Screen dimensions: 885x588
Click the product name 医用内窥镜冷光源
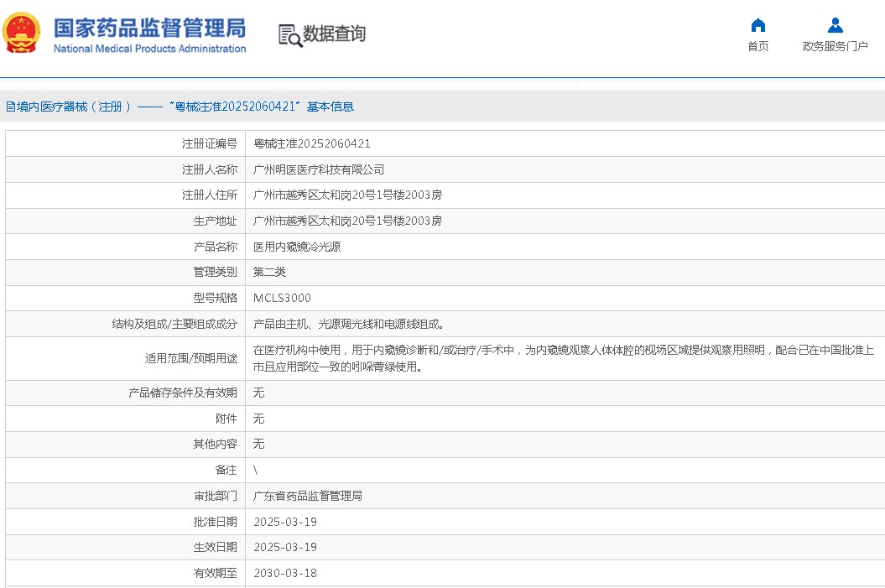[297, 247]
